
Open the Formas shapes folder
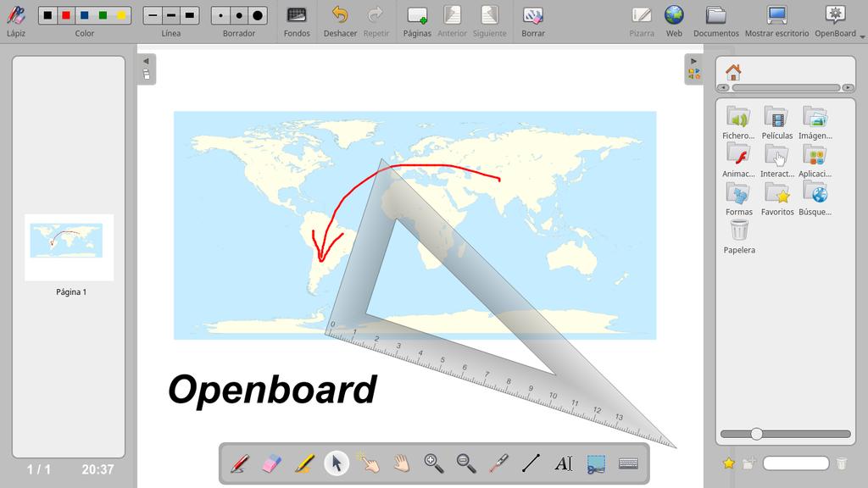[x=738, y=198]
